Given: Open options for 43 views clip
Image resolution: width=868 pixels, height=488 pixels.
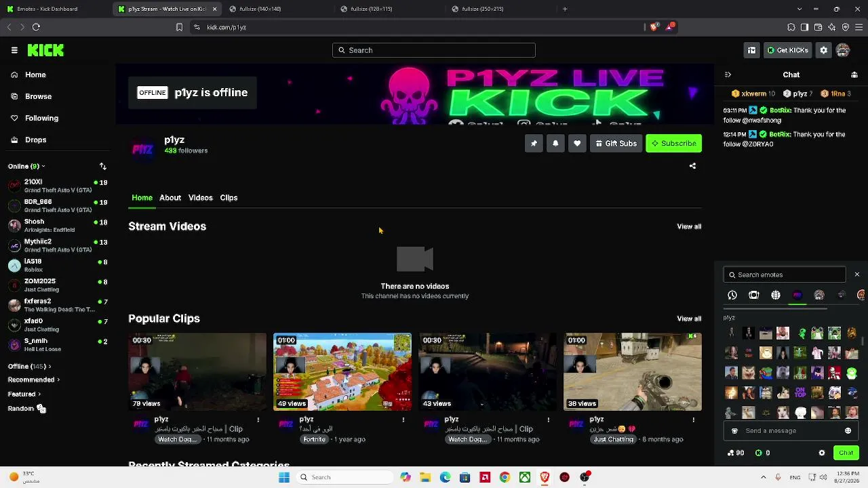Looking at the screenshot, I should [x=548, y=420].
